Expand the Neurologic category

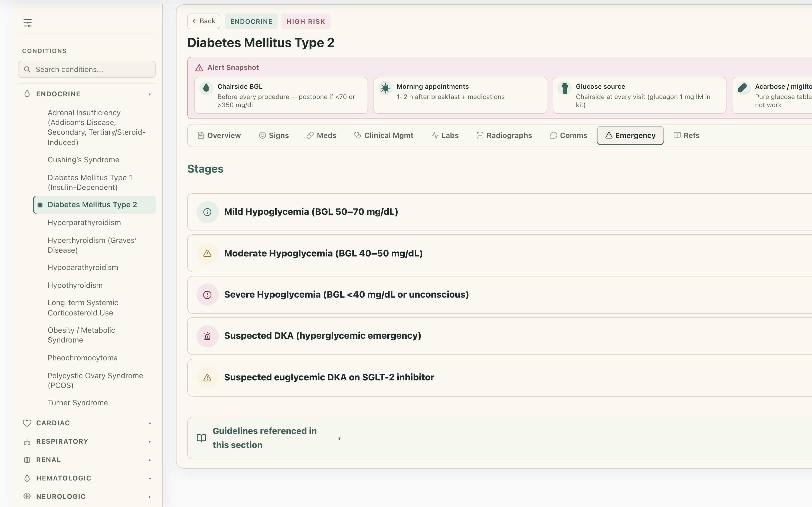pos(87,497)
